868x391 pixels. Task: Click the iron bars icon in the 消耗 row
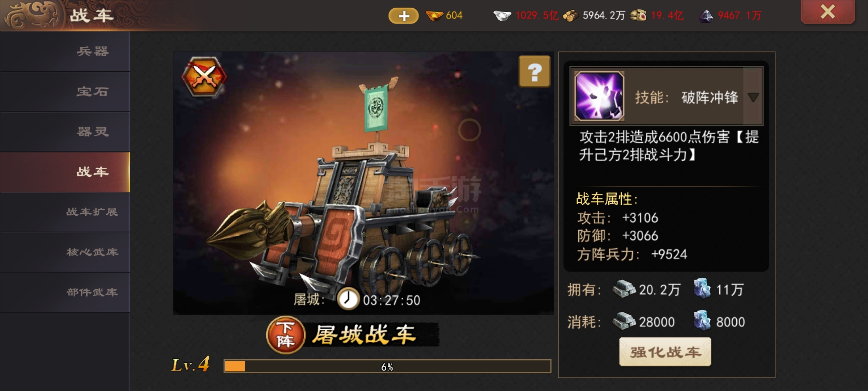click(624, 321)
